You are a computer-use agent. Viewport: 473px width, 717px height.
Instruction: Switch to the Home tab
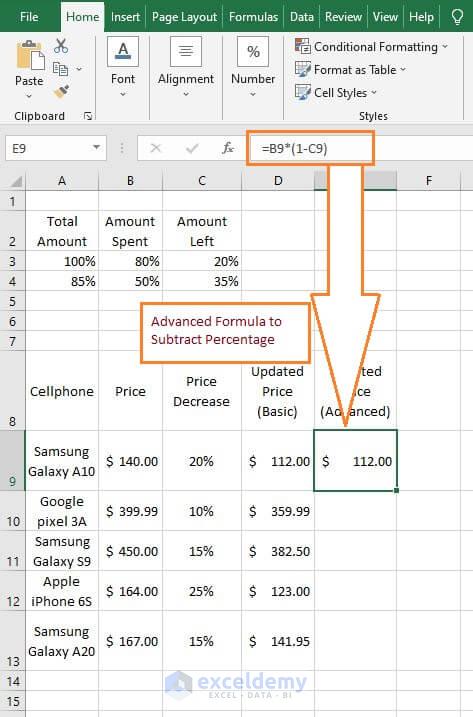(82, 17)
